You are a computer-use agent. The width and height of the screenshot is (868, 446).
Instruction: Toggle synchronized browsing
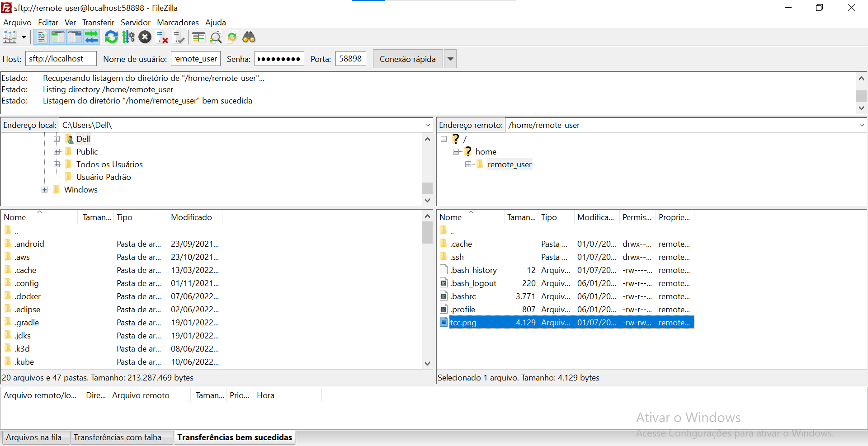tap(232, 37)
